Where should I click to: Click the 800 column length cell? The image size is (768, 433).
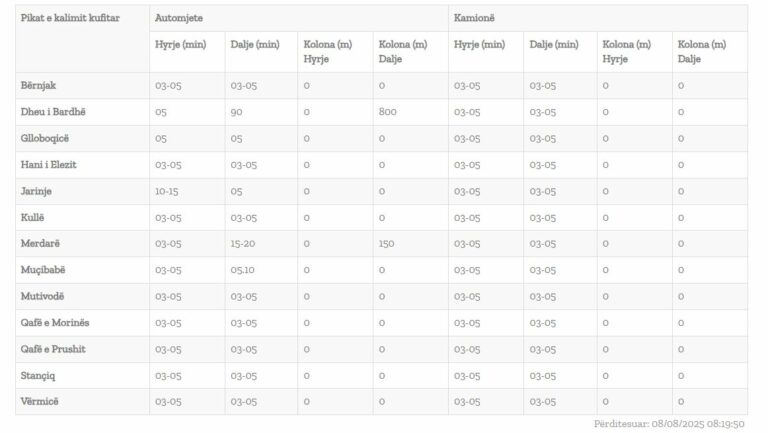(x=388, y=112)
